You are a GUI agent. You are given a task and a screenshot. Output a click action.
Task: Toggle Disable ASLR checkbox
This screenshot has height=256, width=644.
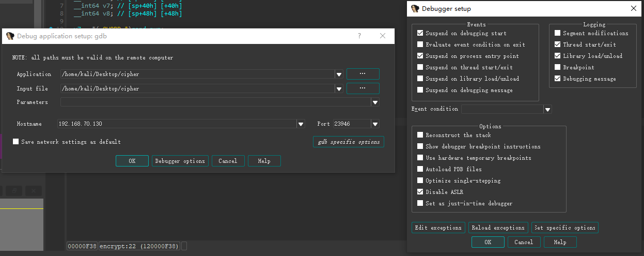coord(420,192)
